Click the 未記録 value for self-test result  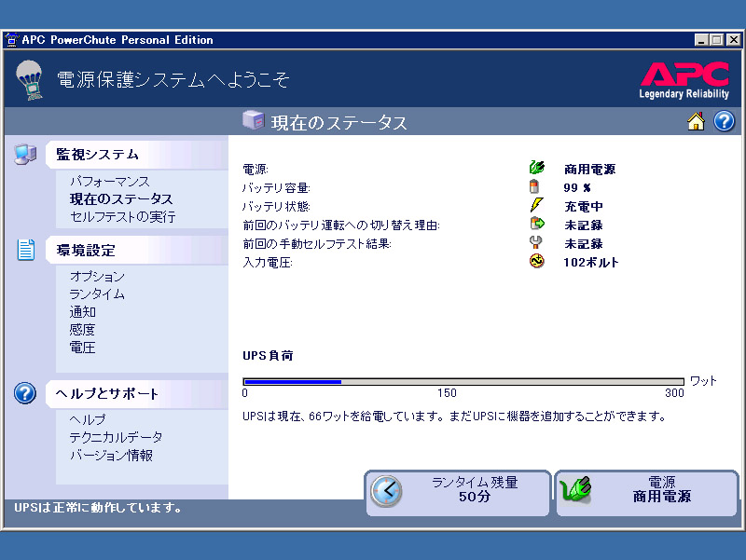pyautogui.click(x=584, y=243)
